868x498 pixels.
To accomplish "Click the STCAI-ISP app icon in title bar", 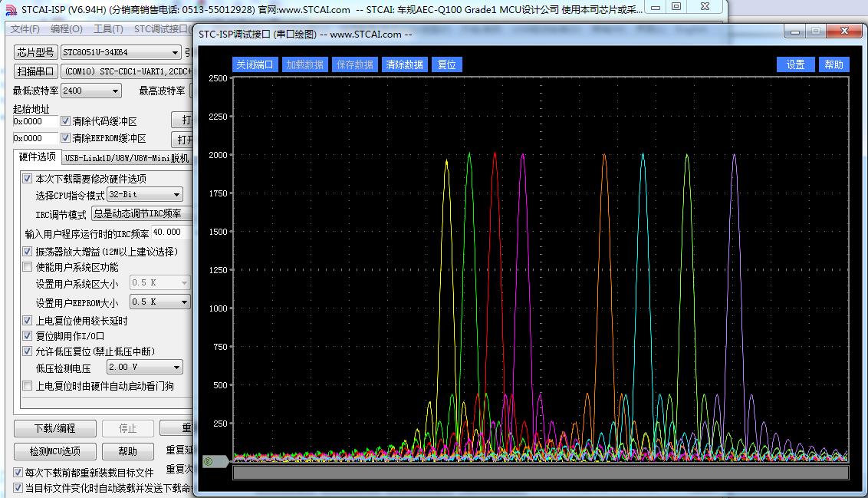I will 11,10.
